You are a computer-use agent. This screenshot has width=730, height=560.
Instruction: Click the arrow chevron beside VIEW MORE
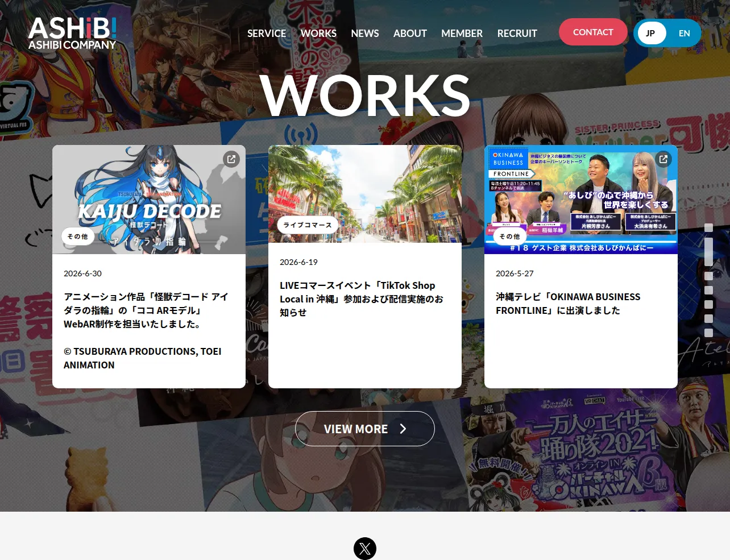pos(403,429)
